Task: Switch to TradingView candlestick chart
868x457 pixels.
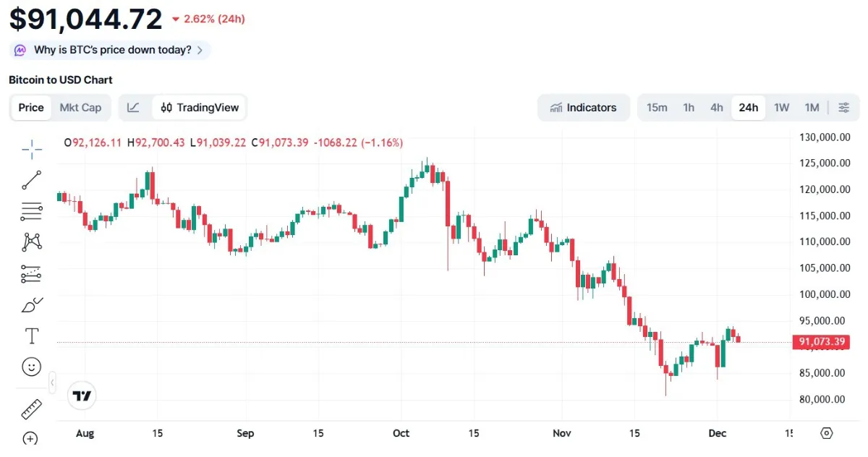Action: point(200,108)
